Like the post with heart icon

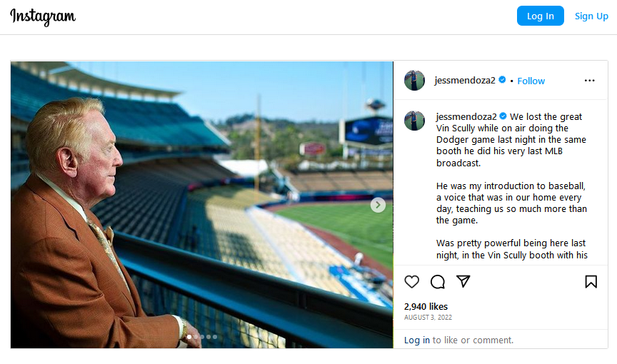pyautogui.click(x=412, y=282)
